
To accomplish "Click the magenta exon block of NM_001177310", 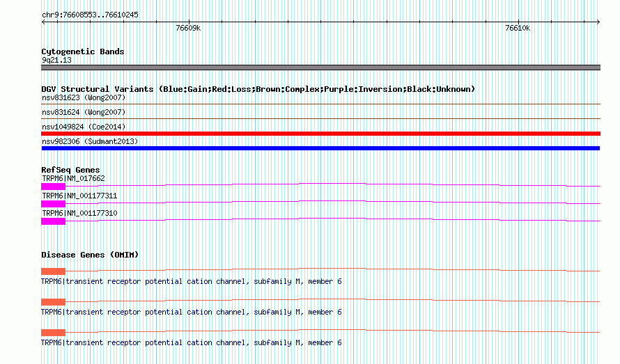I will tap(54, 221).
